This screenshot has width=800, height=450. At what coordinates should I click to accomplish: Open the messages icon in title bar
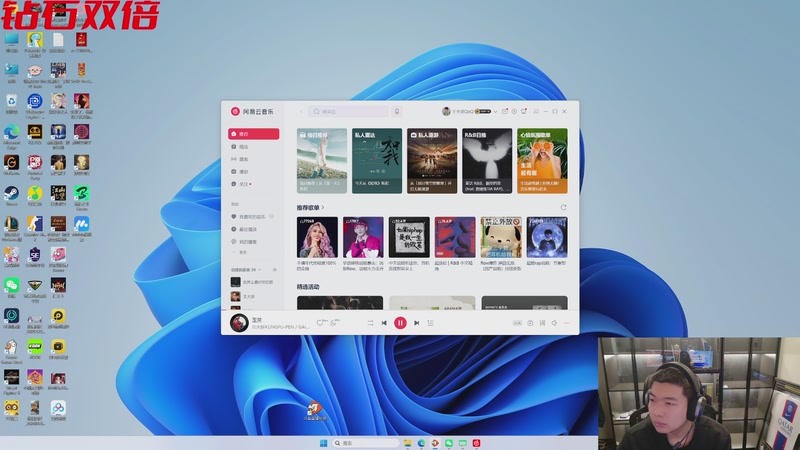505,111
